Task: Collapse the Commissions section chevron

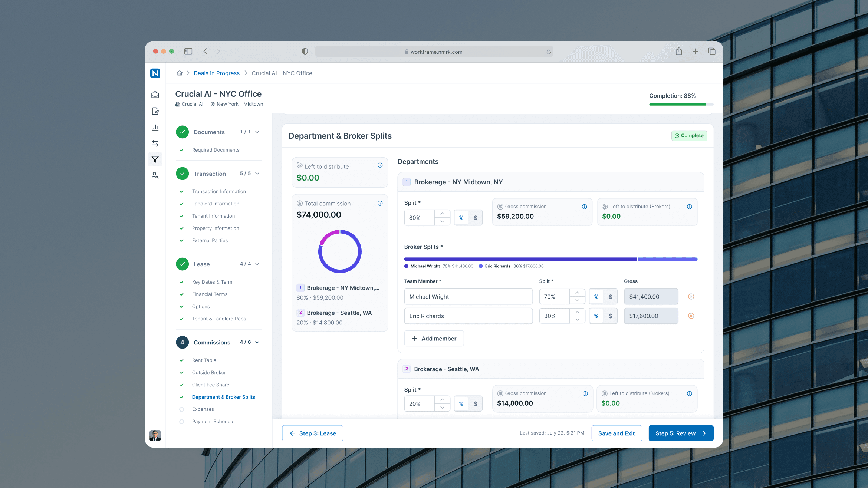Action: pos(257,342)
